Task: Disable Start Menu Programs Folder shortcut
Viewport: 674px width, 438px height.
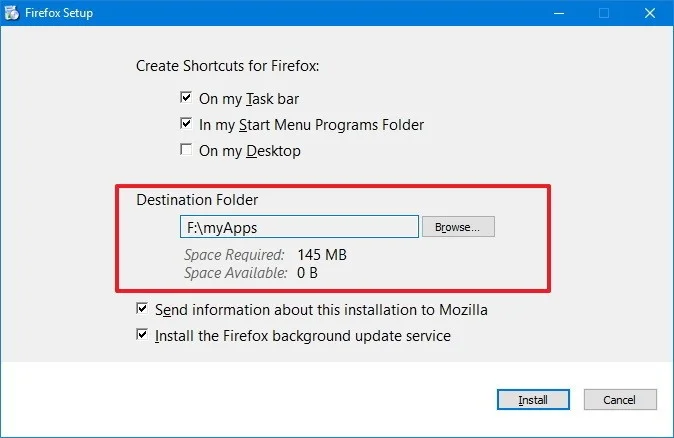Action: click(186, 125)
